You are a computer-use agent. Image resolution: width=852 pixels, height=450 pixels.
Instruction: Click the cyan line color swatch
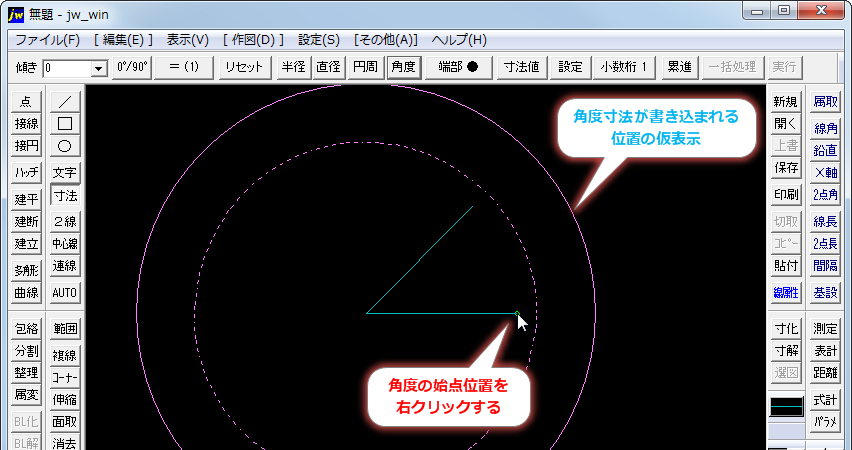pyautogui.click(x=786, y=407)
